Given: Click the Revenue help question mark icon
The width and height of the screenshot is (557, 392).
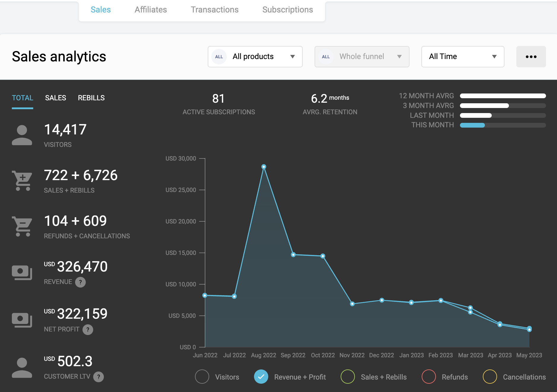Looking at the screenshot, I should 80,282.
